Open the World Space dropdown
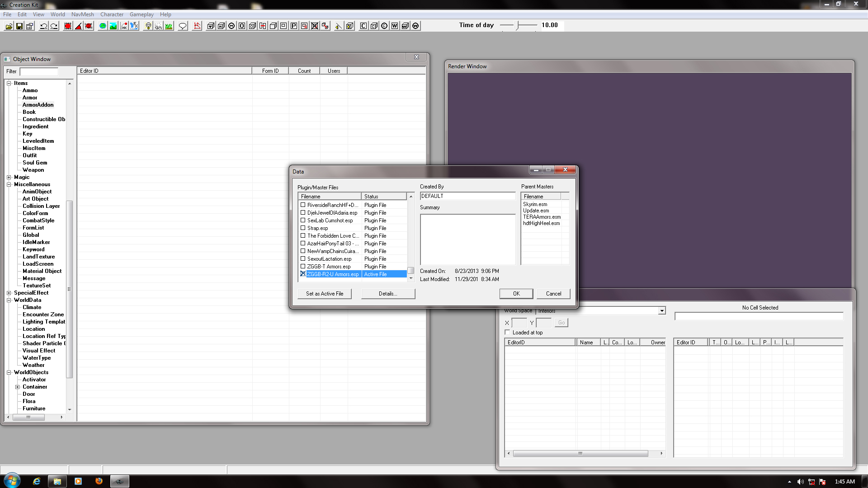 click(x=662, y=311)
